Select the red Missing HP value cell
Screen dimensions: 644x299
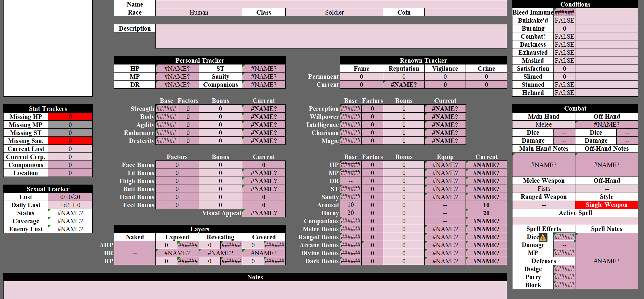coord(70,117)
